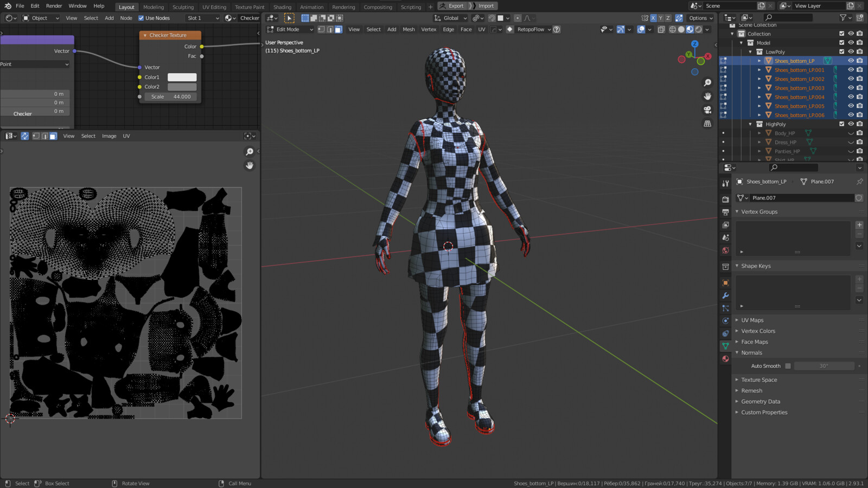This screenshot has height=488, width=868.
Task: Open the Object Data Properties tab
Action: pyautogui.click(x=725, y=345)
